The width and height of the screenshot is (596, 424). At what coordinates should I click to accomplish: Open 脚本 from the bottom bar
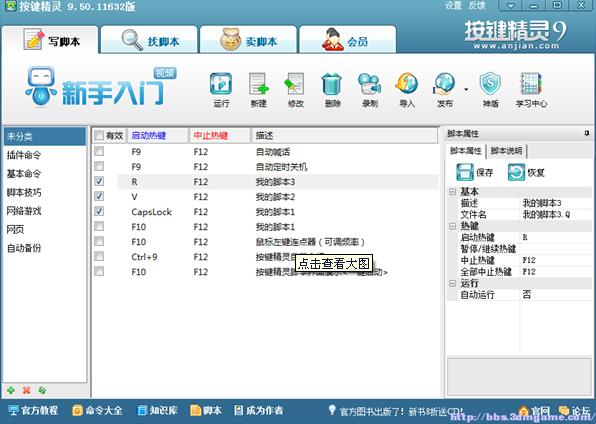click(206, 410)
